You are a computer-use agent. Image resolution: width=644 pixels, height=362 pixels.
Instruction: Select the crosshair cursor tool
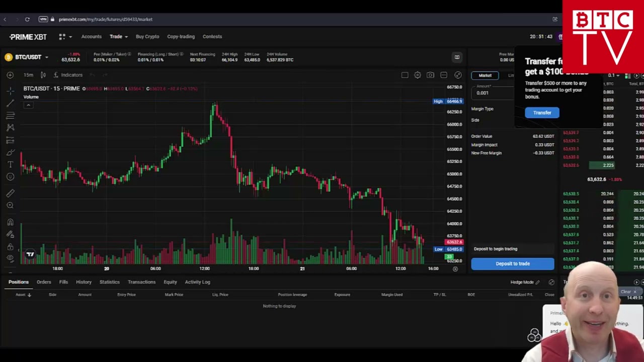10,91
